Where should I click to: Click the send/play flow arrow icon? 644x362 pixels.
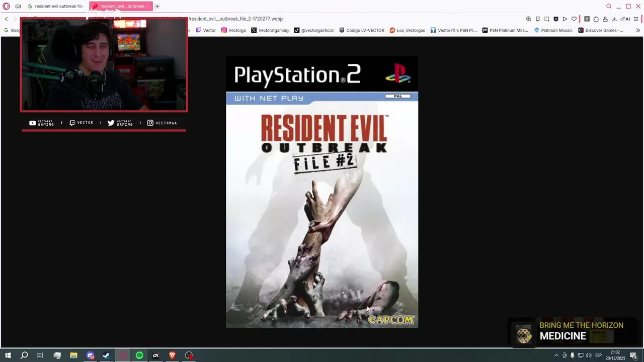[x=565, y=19]
